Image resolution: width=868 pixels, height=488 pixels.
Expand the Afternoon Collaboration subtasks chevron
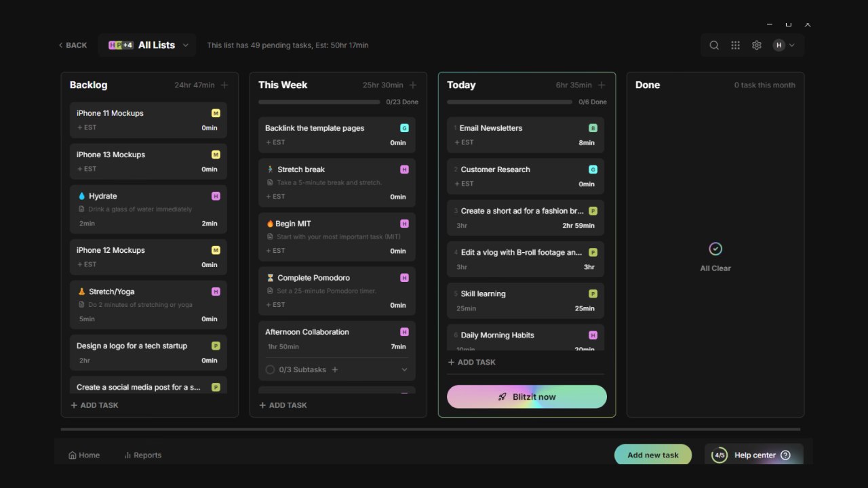(405, 369)
